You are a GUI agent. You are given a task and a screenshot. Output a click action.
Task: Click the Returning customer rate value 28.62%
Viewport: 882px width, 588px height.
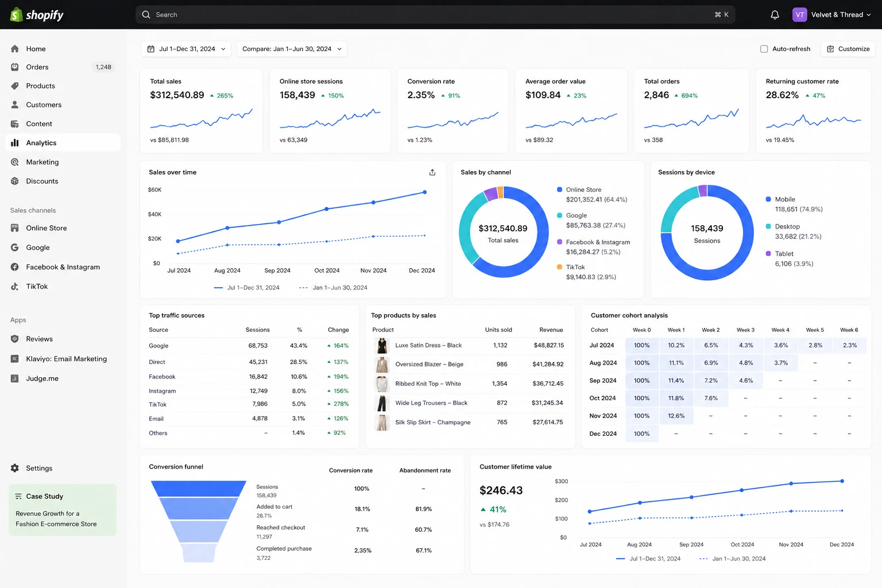pyautogui.click(x=782, y=95)
